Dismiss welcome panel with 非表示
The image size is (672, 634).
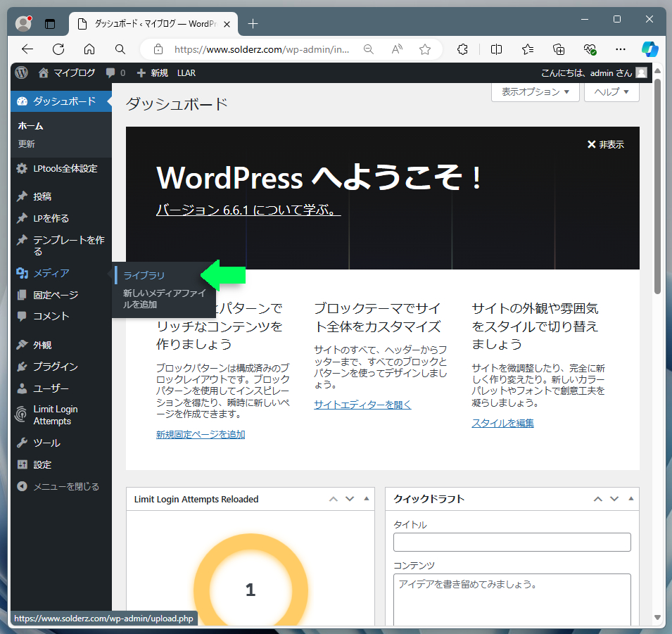[x=605, y=144]
